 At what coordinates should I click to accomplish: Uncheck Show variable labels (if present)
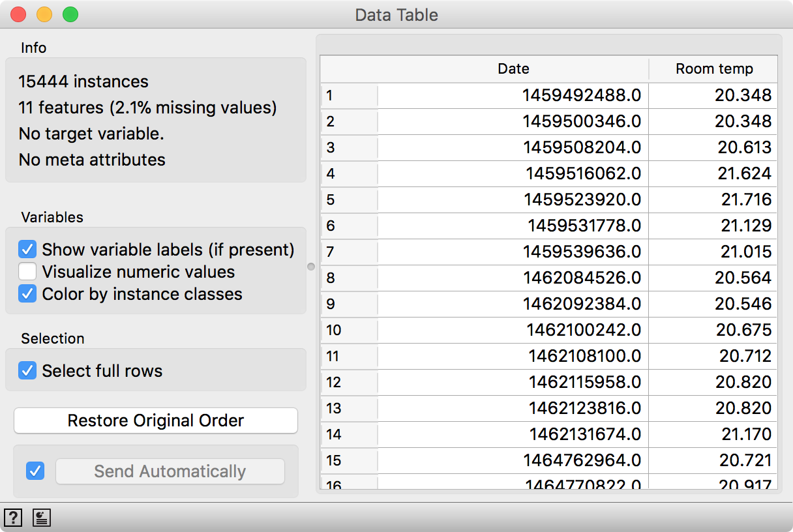27,249
